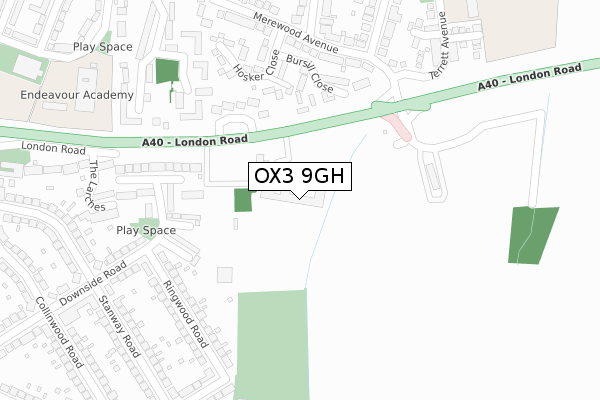
Task: Click the Terrett Avenue street label
Action: click(x=439, y=46)
